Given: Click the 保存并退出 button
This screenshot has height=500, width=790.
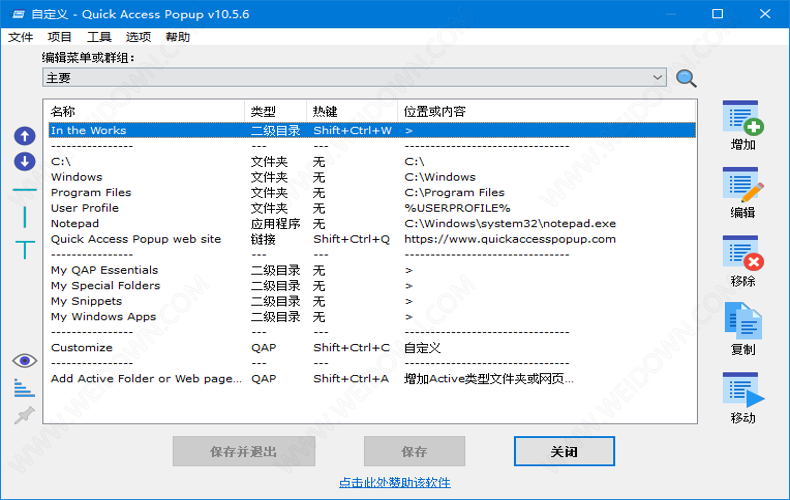Looking at the screenshot, I should click(x=244, y=451).
